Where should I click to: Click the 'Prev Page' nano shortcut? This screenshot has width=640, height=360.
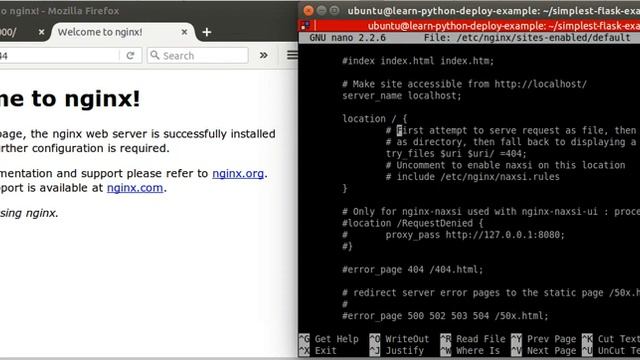tap(544, 339)
